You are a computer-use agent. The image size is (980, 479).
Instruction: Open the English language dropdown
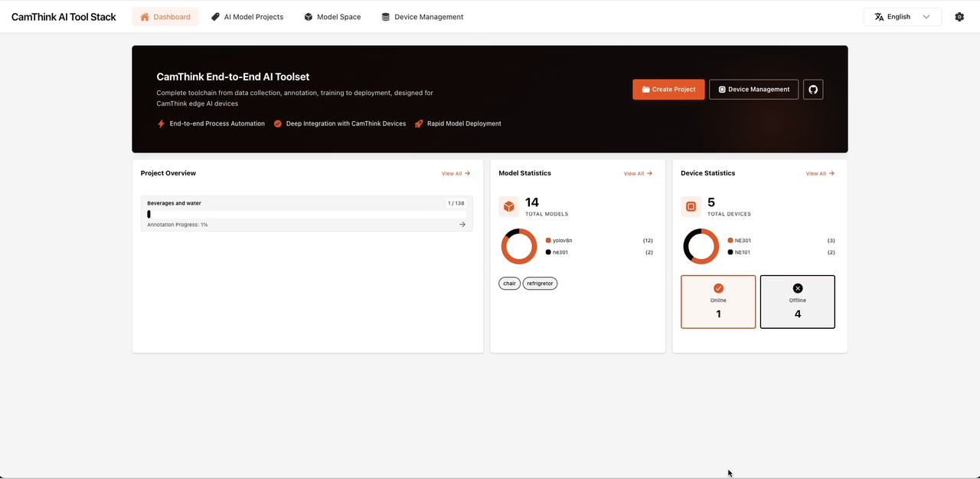pos(902,17)
